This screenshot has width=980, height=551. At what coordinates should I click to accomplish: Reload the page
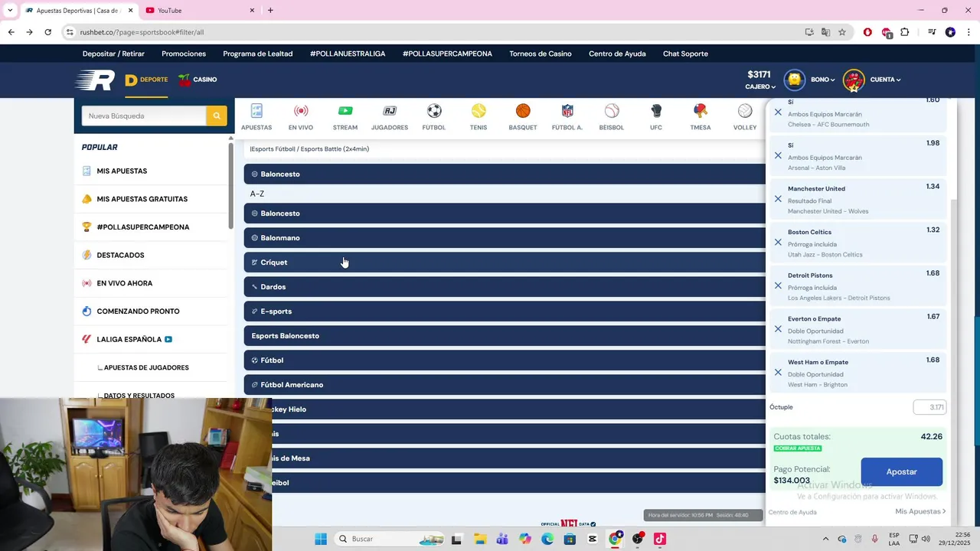pos(47,32)
